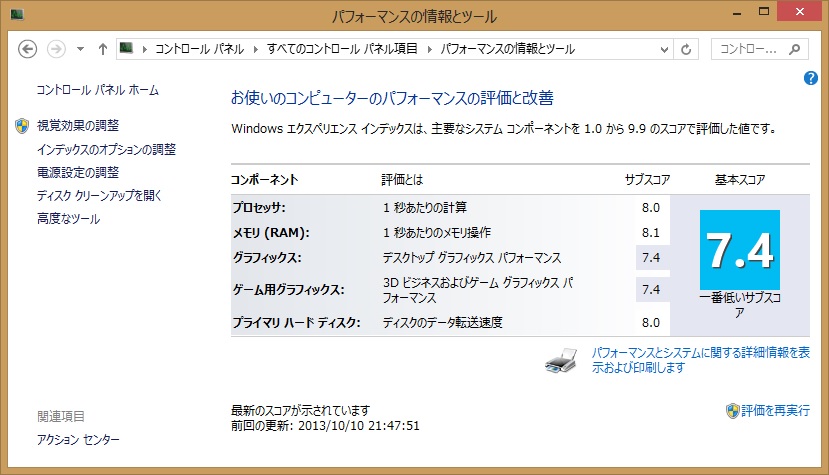
Task: Close the パフォーマンスの情報とツール window
Action: click(x=799, y=12)
